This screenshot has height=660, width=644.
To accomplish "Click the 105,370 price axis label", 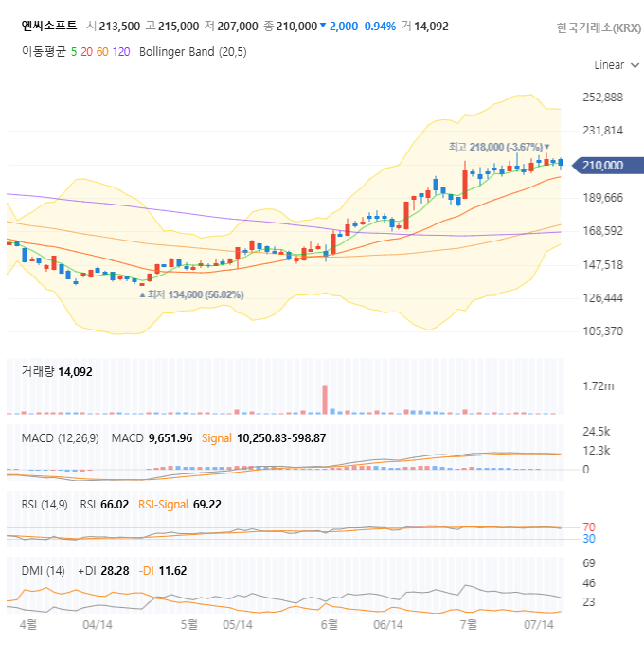I will [602, 331].
